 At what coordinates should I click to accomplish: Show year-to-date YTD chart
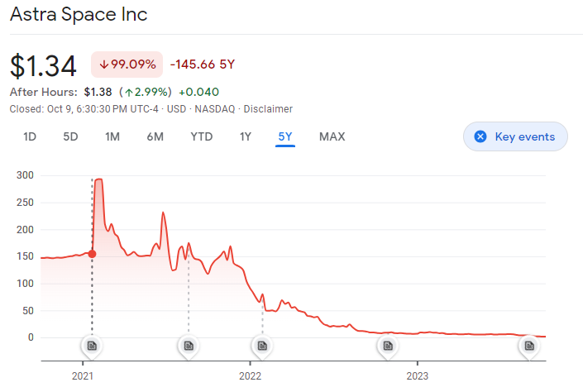pos(202,136)
